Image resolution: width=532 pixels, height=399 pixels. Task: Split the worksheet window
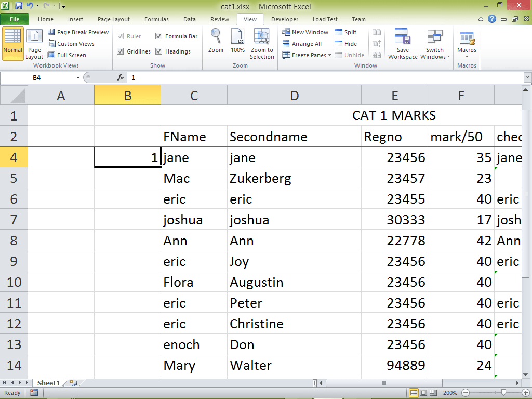pos(344,32)
